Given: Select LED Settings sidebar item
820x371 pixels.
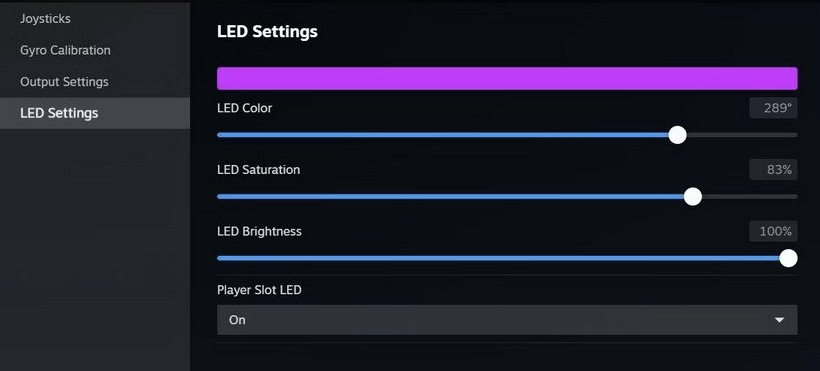Looking at the screenshot, I should [x=95, y=113].
